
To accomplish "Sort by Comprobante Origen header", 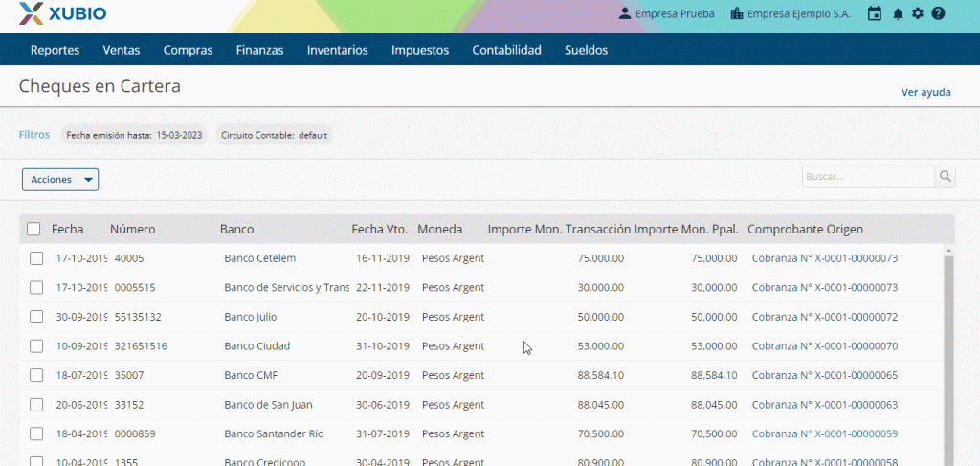I will coord(805,230).
